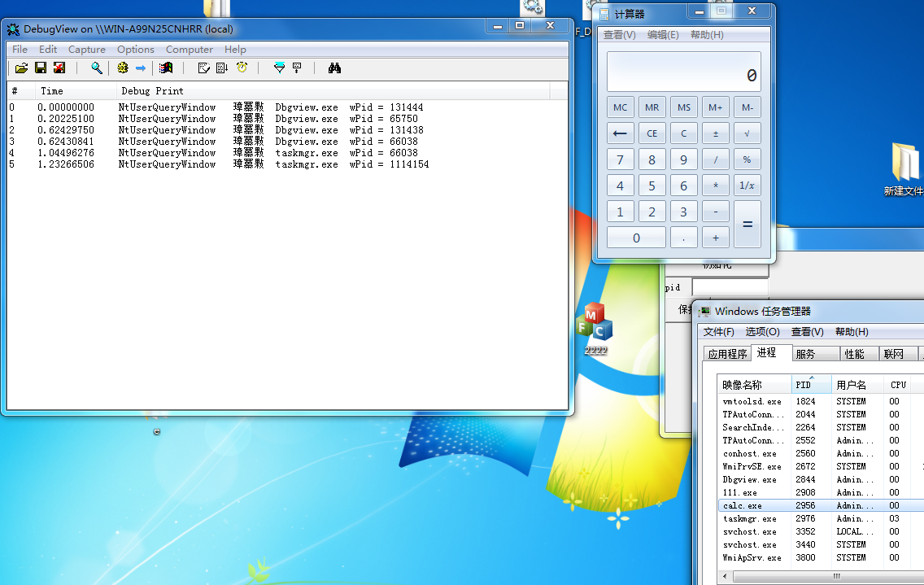The width and height of the screenshot is (924, 585).
Task: Toggle the Capture Kernel gear icon
Action: 123,68
